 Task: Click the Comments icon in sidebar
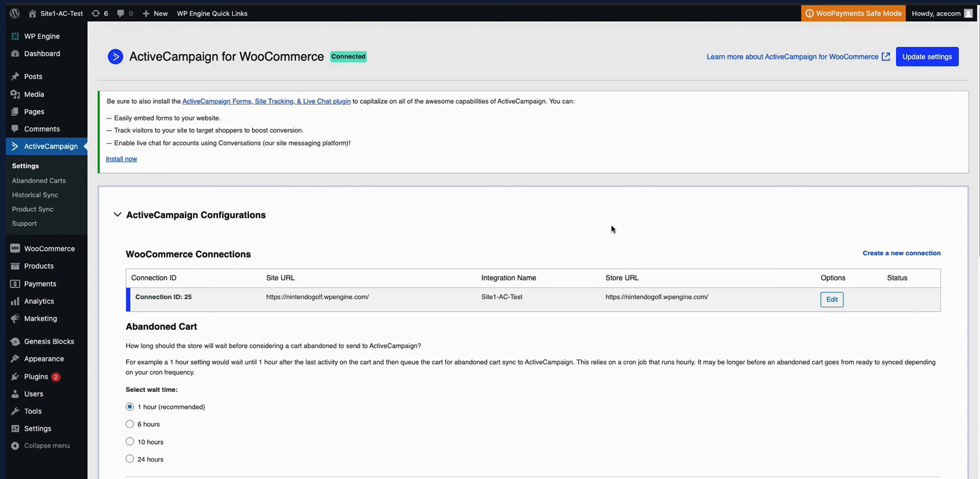(15, 129)
